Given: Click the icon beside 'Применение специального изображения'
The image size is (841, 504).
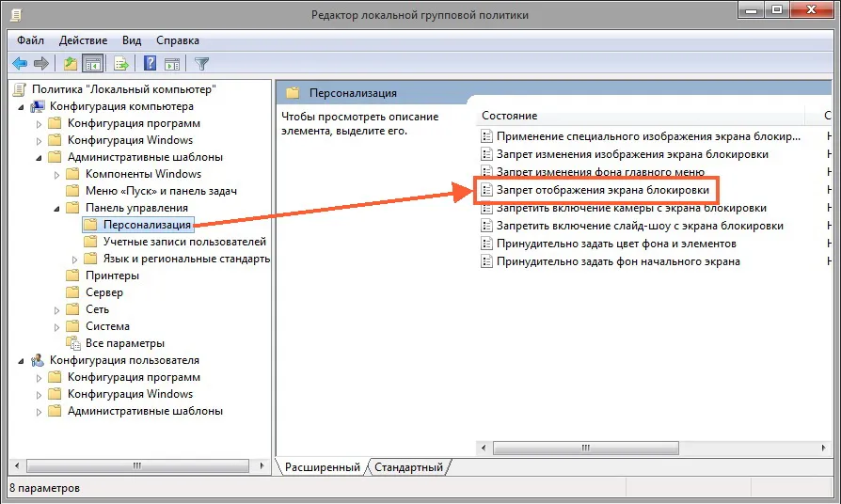Looking at the screenshot, I should pyautogui.click(x=486, y=136).
